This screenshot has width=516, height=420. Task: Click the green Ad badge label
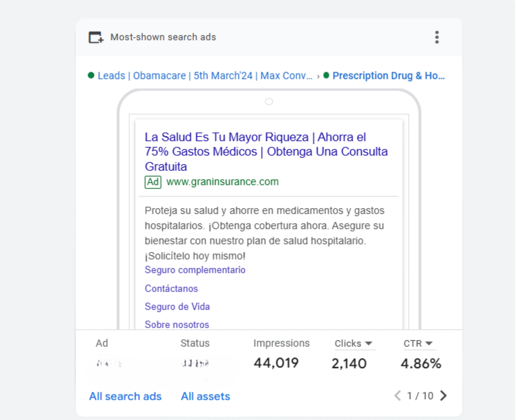coord(153,182)
